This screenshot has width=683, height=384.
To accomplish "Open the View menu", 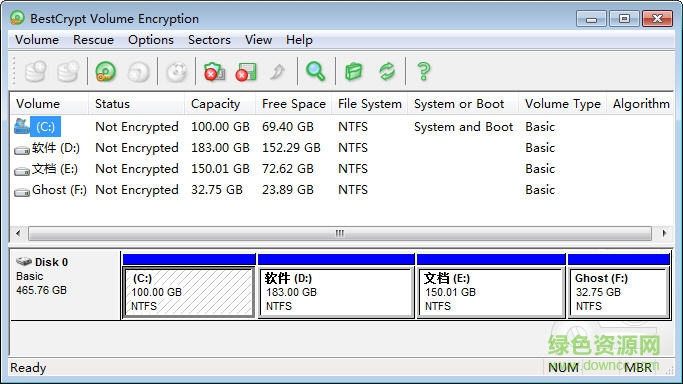I will click(x=258, y=40).
